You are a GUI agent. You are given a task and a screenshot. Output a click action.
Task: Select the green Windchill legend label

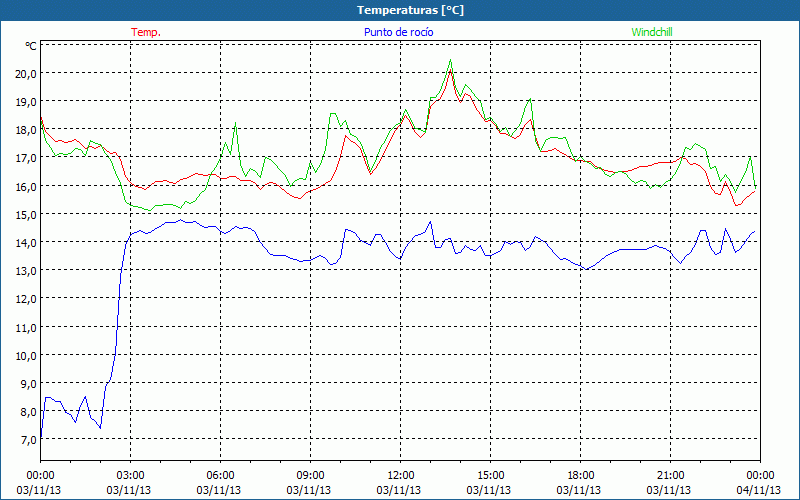coord(652,32)
